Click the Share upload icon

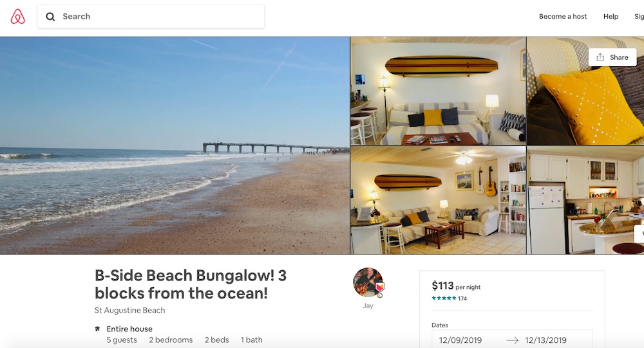coord(600,57)
